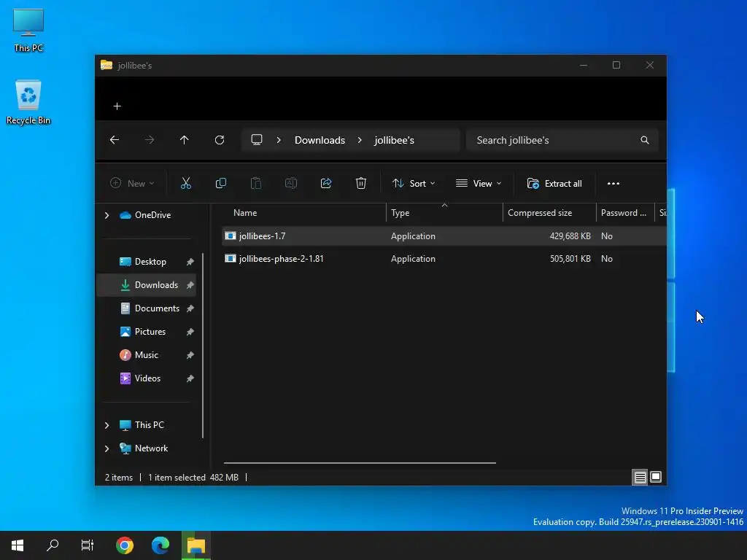Expand the This PC tree node

pos(107,425)
